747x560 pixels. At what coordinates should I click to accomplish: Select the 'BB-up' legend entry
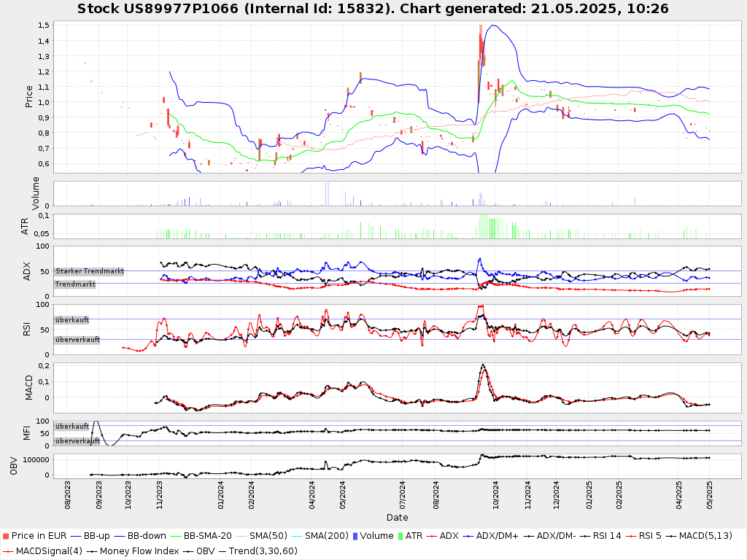coord(90,536)
